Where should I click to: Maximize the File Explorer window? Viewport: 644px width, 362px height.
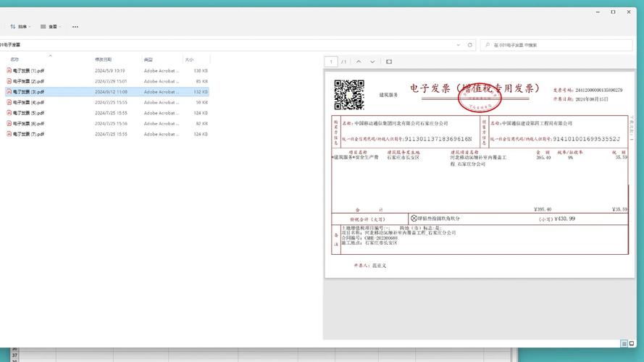613,12
